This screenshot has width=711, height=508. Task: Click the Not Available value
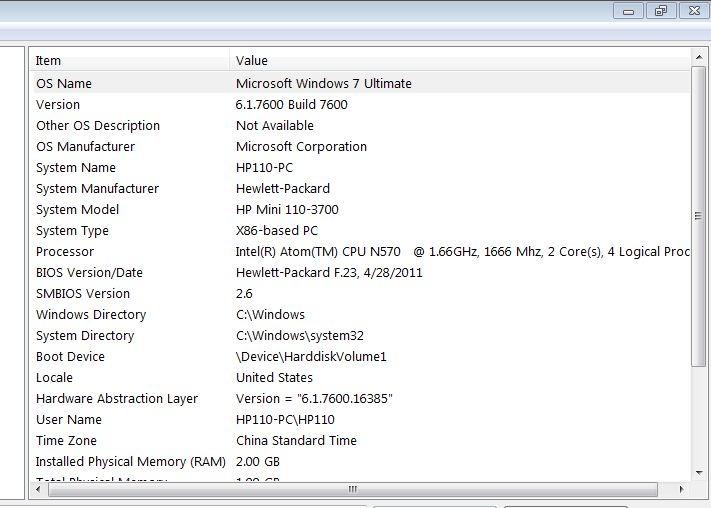pyautogui.click(x=275, y=126)
